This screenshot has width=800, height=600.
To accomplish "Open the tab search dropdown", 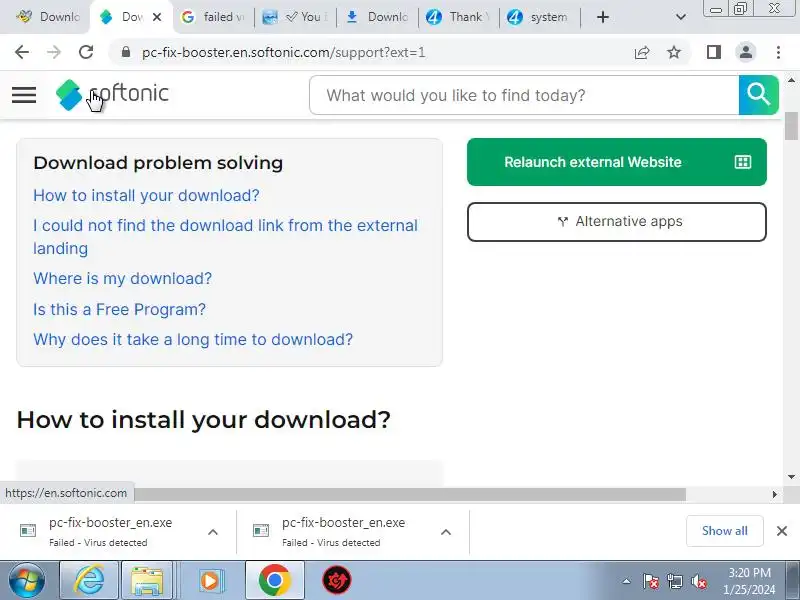I will pos(681,17).
